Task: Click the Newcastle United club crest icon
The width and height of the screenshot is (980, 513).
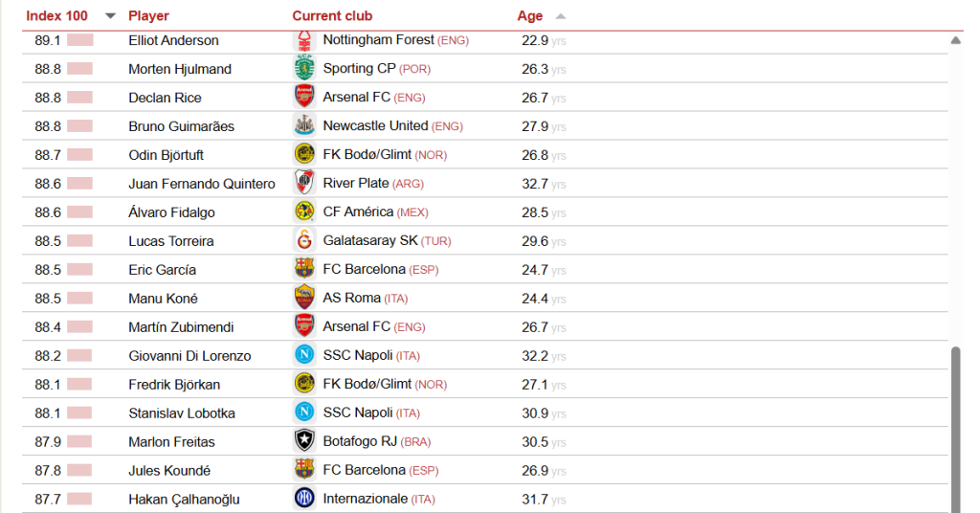Action: pos(304,126)
